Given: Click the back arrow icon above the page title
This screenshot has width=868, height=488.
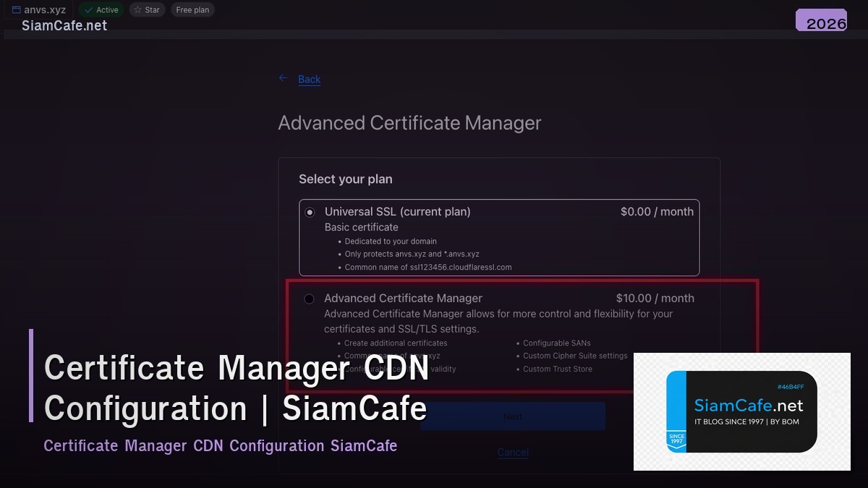Looking at the screenshot, I should pyautogui.click(x=283, y=77).
